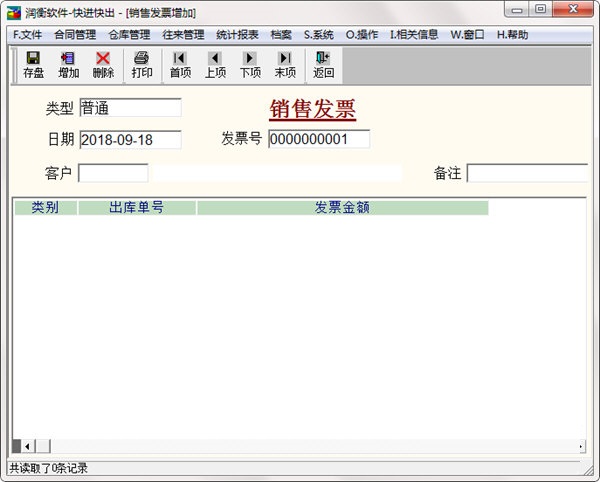Jump to last item 末项
Screen dimensions: 600x482
[x=285, y=65]
